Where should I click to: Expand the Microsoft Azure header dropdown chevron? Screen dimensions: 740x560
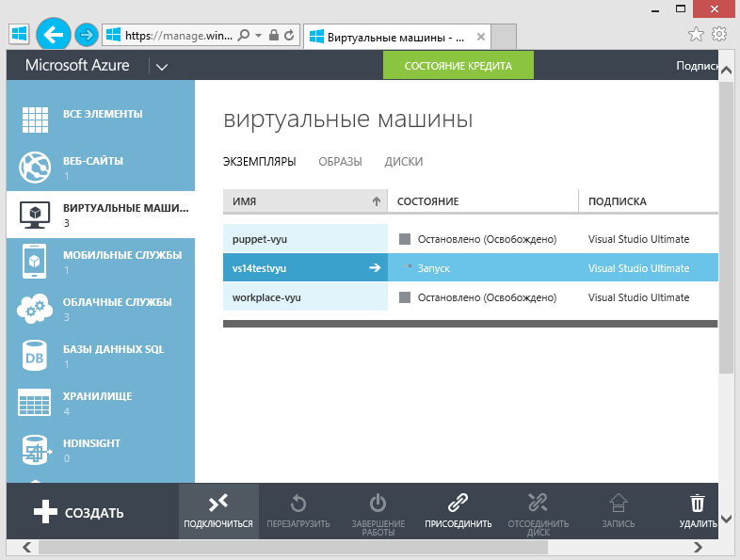pyautogui.click(x=162, y=67)
